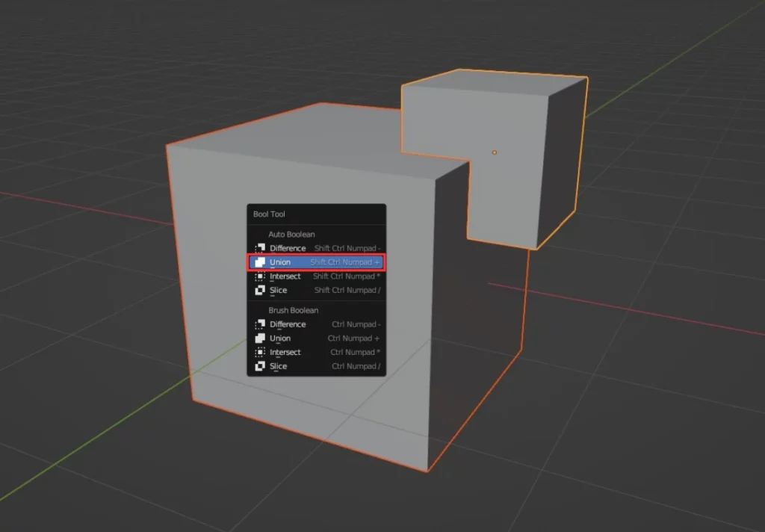
Task: Apply Brush Boolean Difference
Action: click(x=317, y=324)
